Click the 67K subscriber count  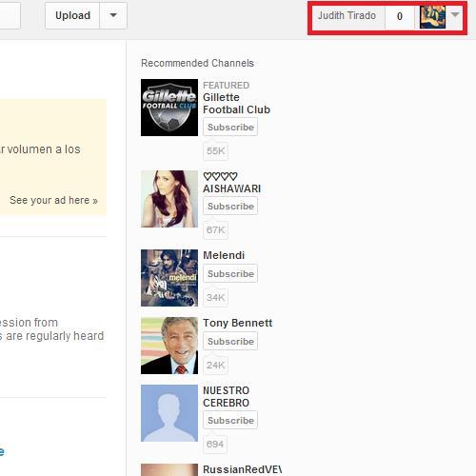coord(215,229)
